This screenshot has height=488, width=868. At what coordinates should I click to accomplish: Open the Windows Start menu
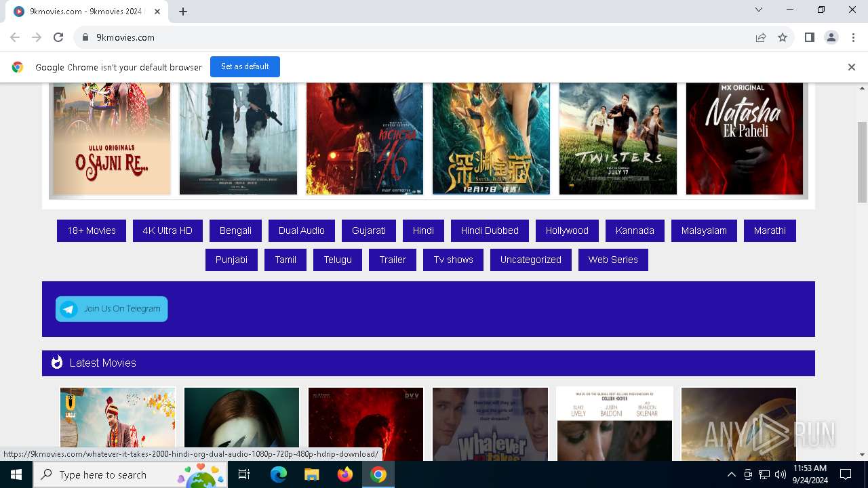tap(16, 474)
